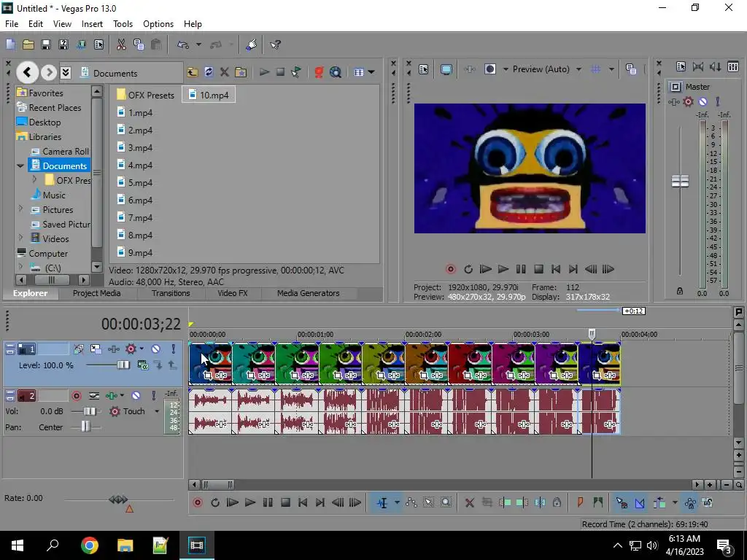Go up one level in Explorer
The width and height of the screenshot is (747, 560).
pyautogui.click(x=192, y=72)
